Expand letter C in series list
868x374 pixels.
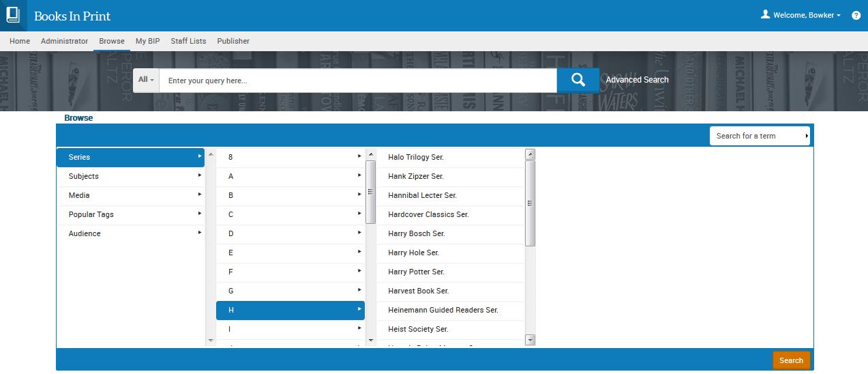pyautogui.click(x=290, y=214)
